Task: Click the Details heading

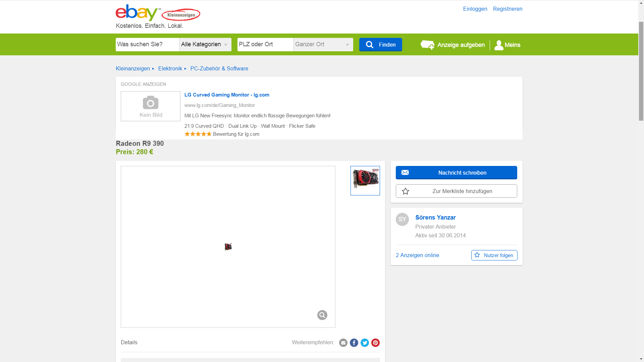Action: click(129, 343)
